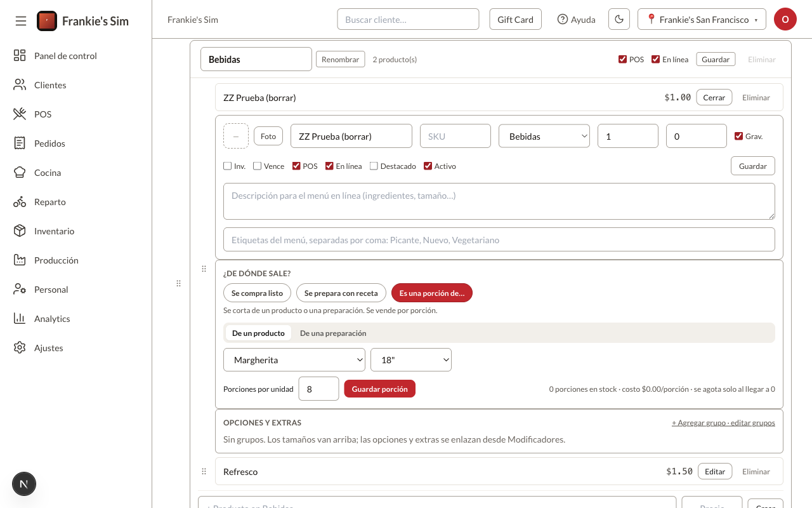Uncheck POS for Bebidas category
Screen dimensions: 812x508
623,60
